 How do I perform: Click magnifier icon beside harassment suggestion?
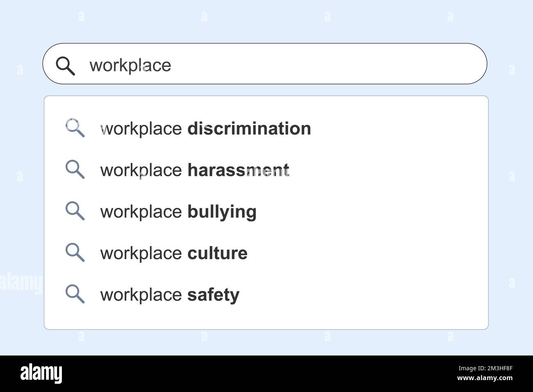point(75,170)
